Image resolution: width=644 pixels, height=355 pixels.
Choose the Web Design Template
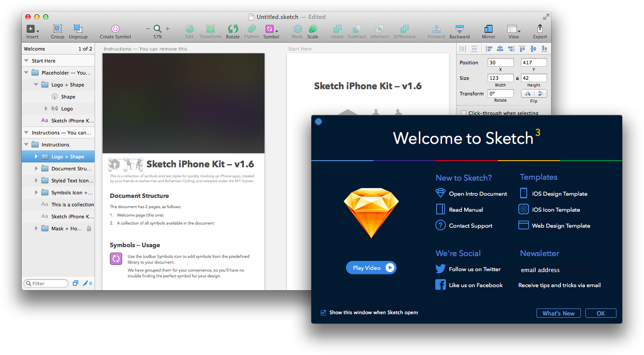555,225
